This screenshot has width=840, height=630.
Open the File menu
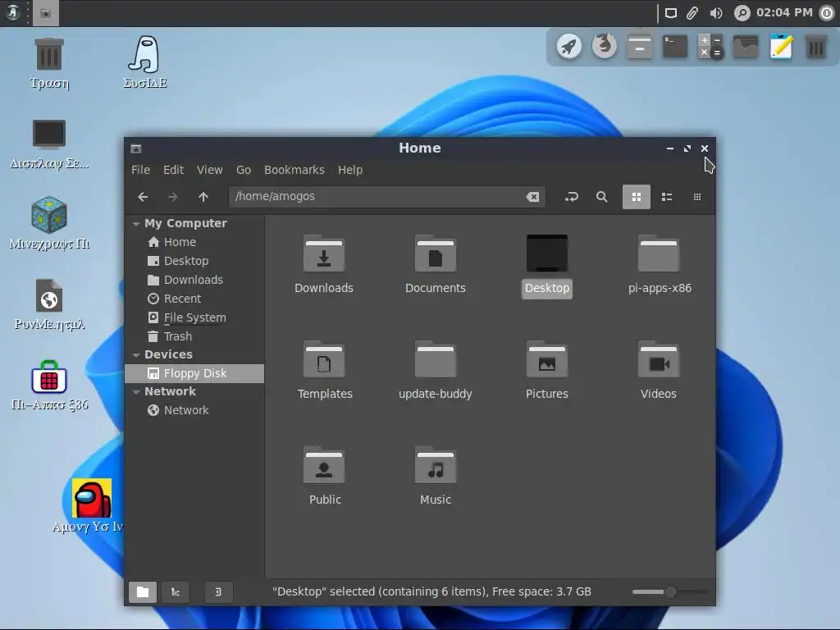click(140, 170)
